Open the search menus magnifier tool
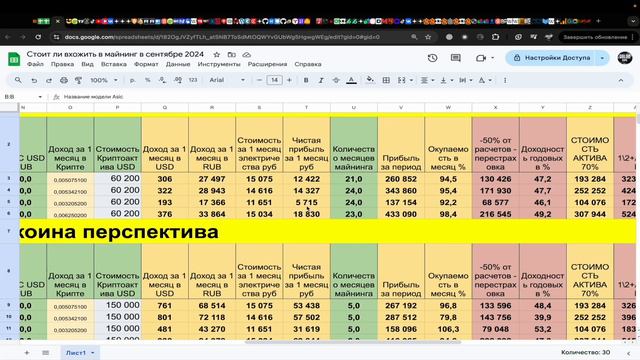640x360 pixels. tap(18, 80)
